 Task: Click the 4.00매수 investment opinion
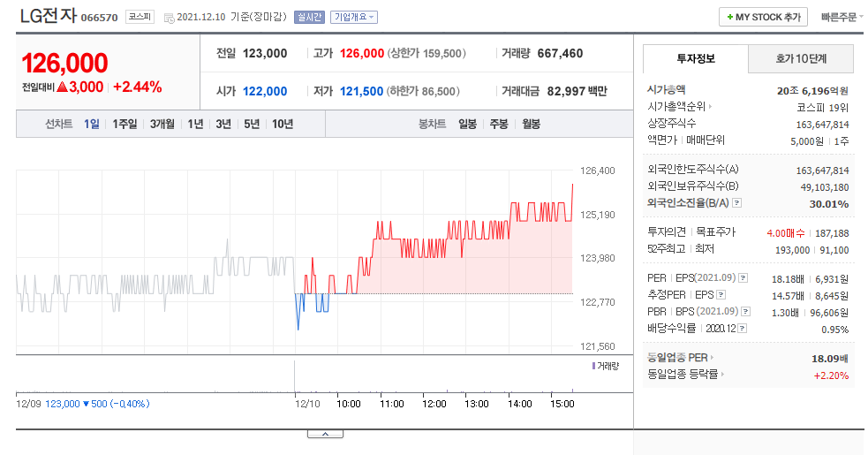(786, 233)
